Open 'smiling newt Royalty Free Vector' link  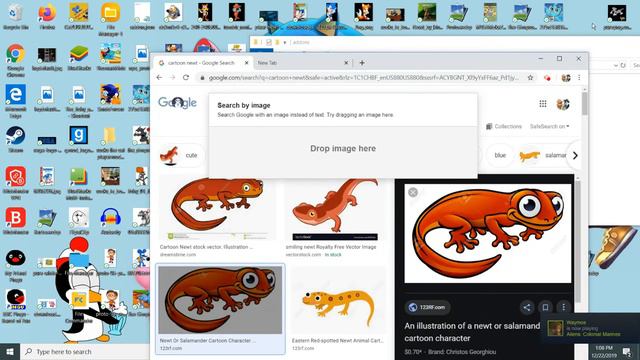[331, 247]
